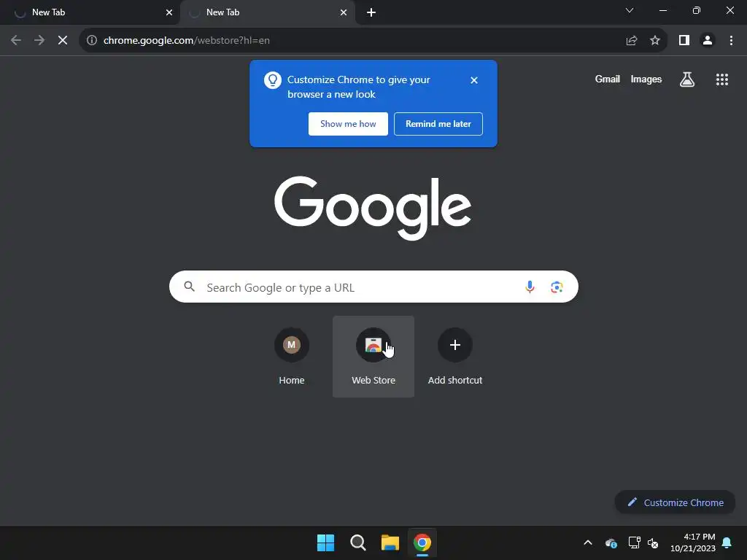Open Gmail link
This screenshot has height=560, width=747.
pyautogui.click(x=608, y=79)
